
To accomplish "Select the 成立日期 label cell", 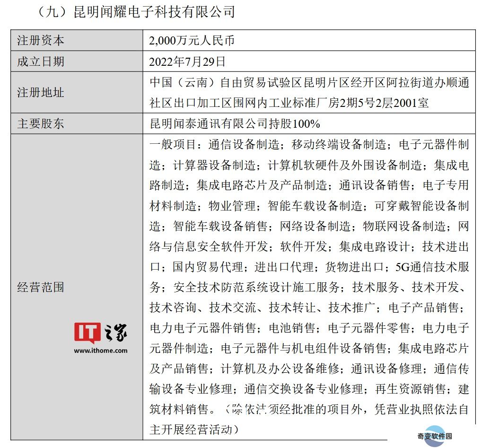I will coord(77,61).
